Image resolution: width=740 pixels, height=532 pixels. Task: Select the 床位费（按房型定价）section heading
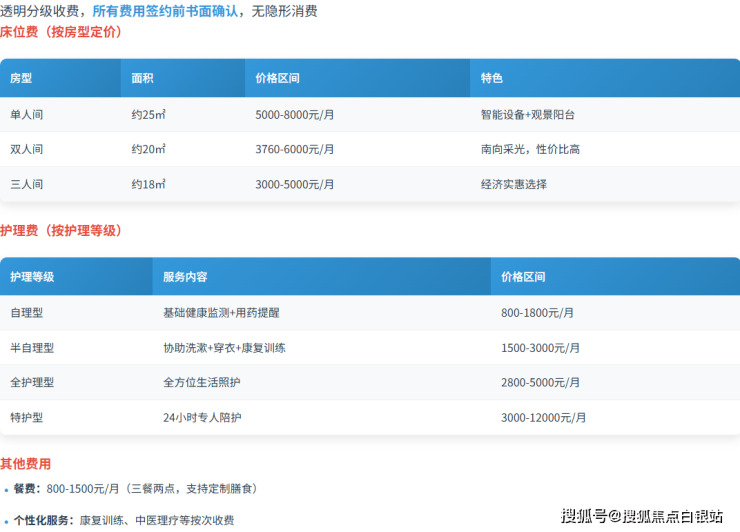tap(61, 32)
